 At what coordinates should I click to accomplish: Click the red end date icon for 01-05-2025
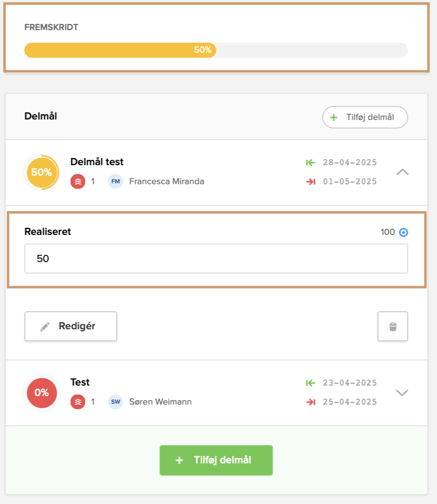pyautogui.click(x=310, y=182)
